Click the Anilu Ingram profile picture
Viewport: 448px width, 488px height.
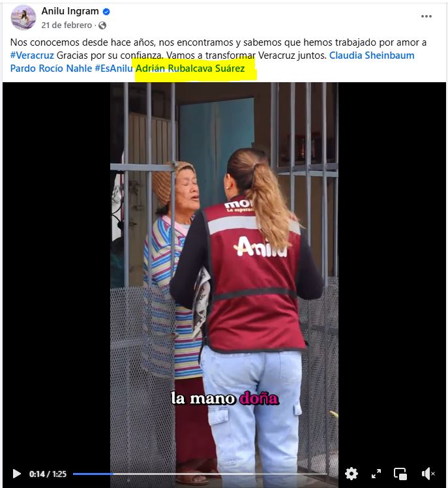pyautogui.click(x=23, y=18)
